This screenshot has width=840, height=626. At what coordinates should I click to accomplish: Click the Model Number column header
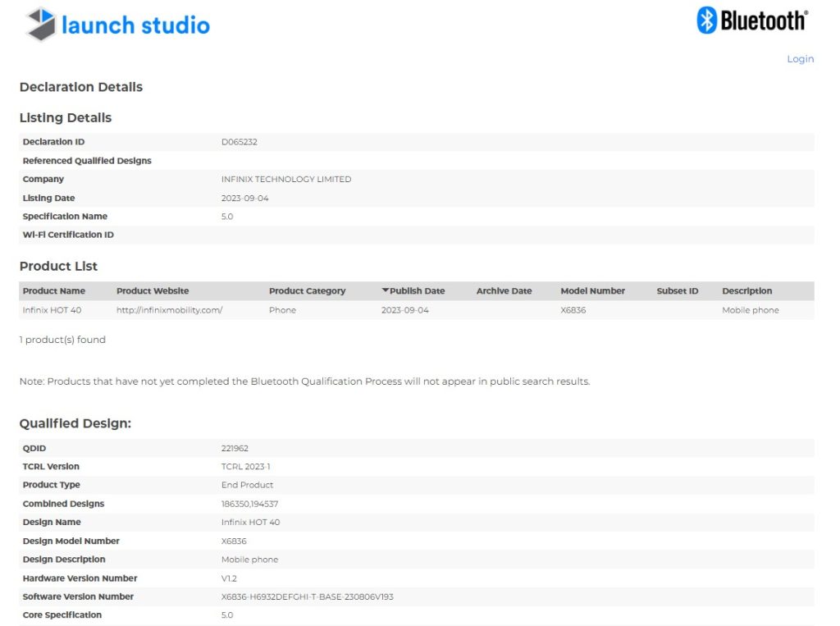(x=592, y=291)
